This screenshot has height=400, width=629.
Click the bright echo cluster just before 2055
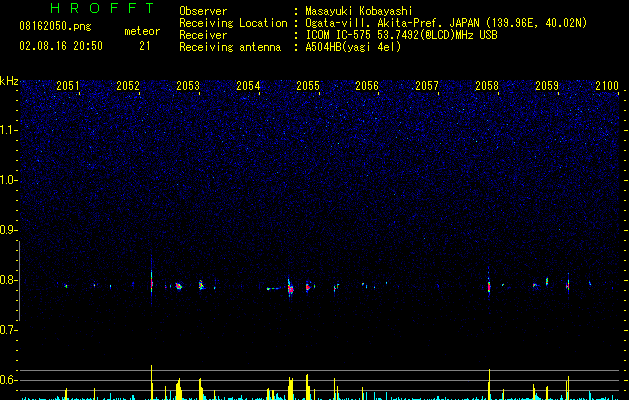click(x=290, y=287)
